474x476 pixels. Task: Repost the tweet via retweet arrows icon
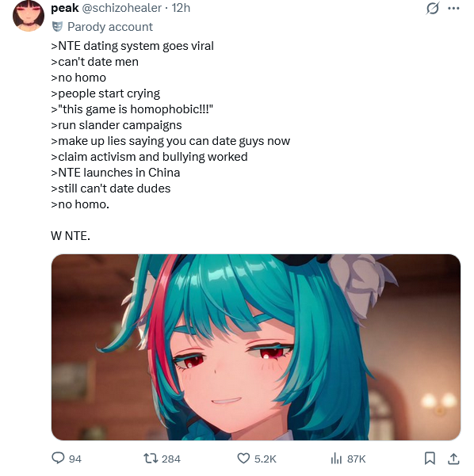[151, 458]
